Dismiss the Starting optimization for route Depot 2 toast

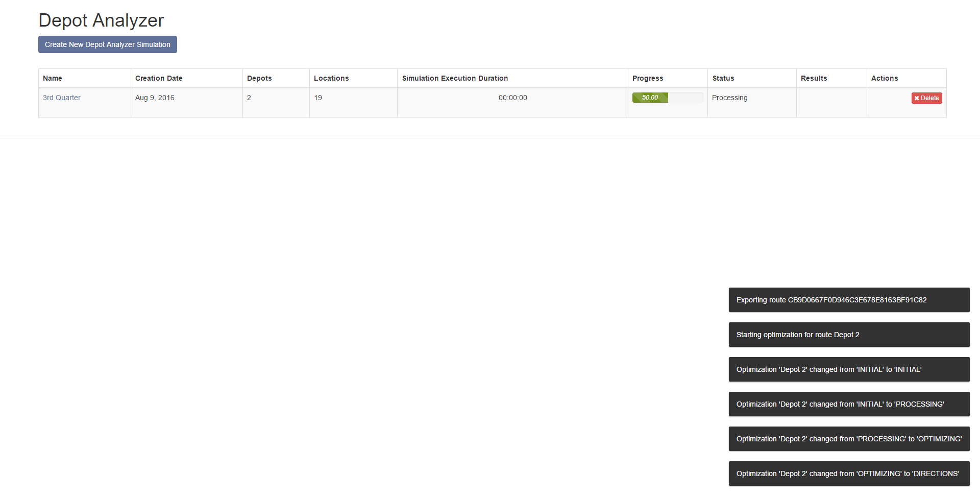848,335
